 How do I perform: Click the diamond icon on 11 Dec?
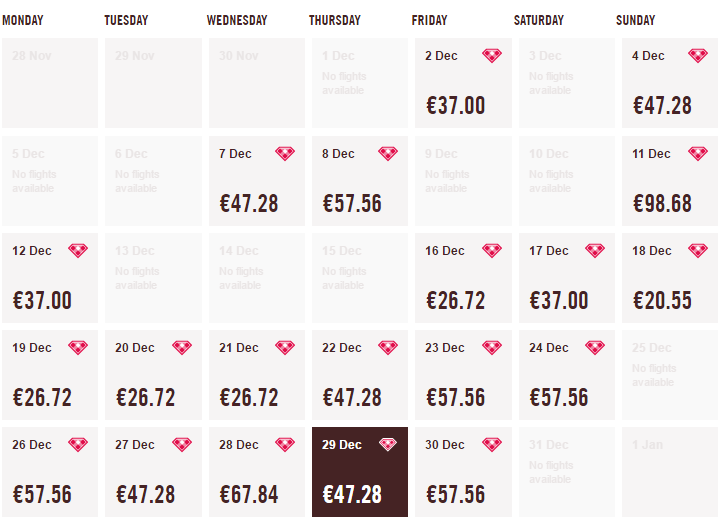coord(698,154)
